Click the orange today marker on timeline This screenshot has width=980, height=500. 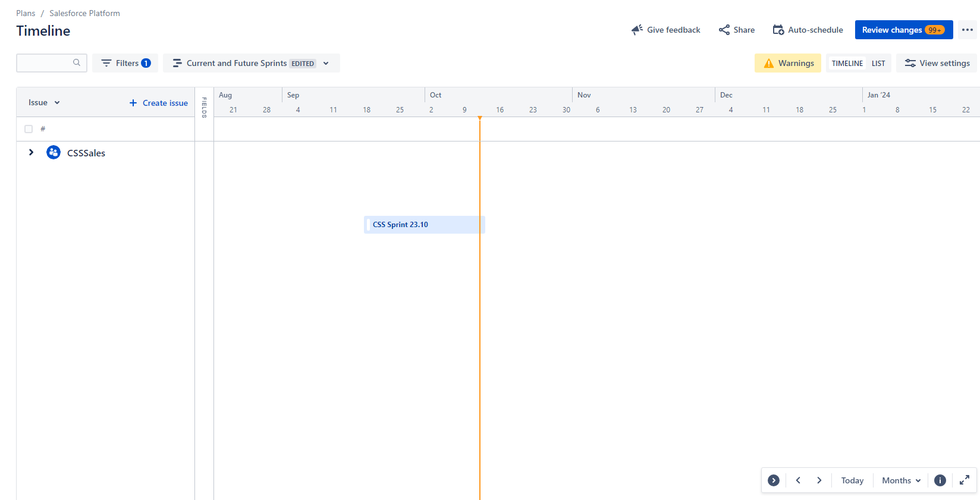click(x=480, y=118)
